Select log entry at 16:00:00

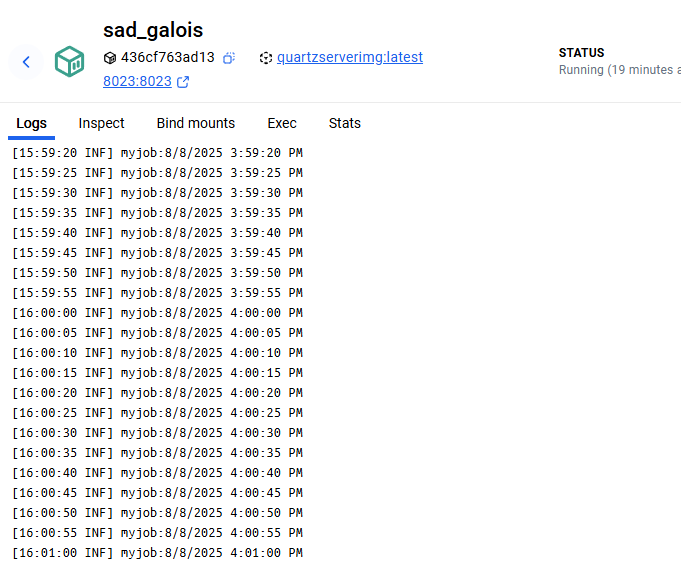[x=157, y=313]
